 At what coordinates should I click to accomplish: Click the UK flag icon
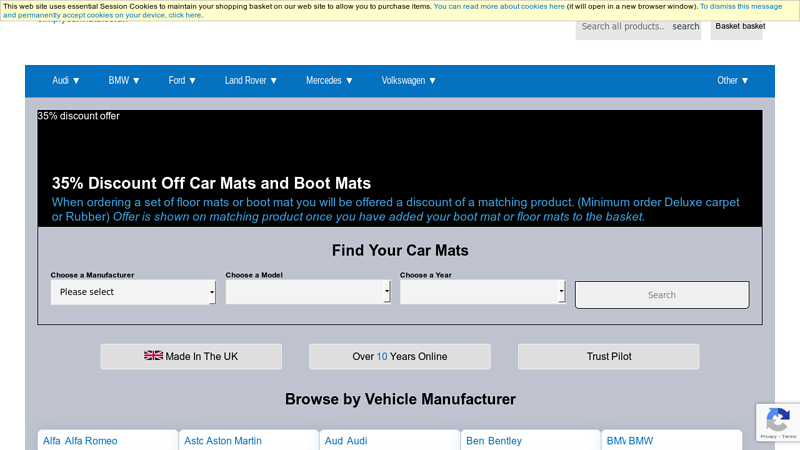[x=153, y=355]
